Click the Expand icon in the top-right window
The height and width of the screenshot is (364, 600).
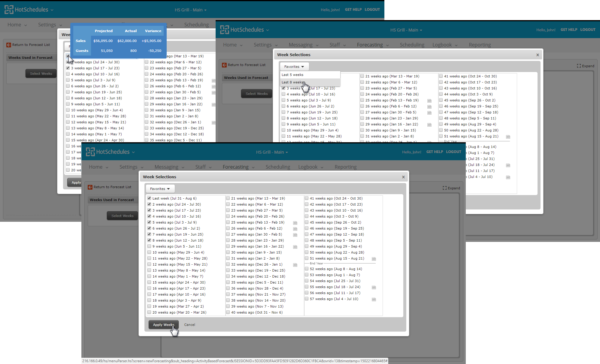point(579,66)
